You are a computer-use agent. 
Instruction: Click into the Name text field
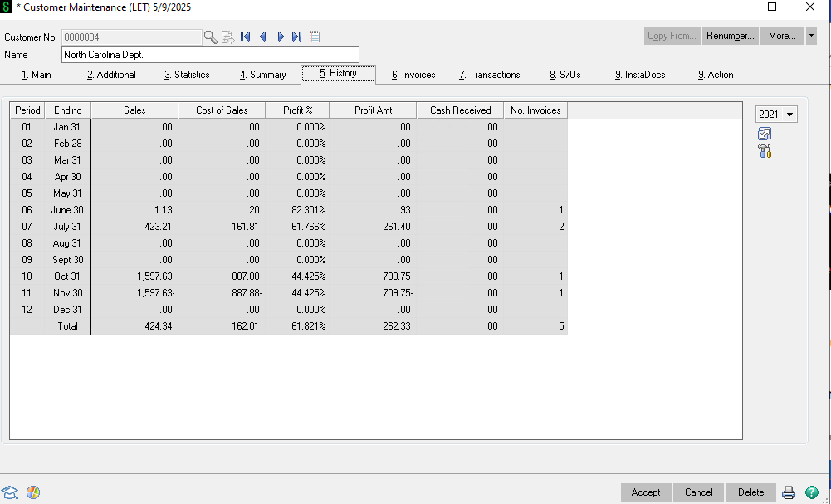click(x=211, y=55)
